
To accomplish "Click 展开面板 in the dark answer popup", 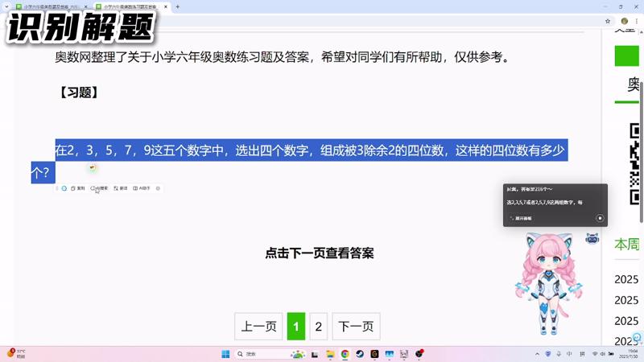I will (521, 218).
